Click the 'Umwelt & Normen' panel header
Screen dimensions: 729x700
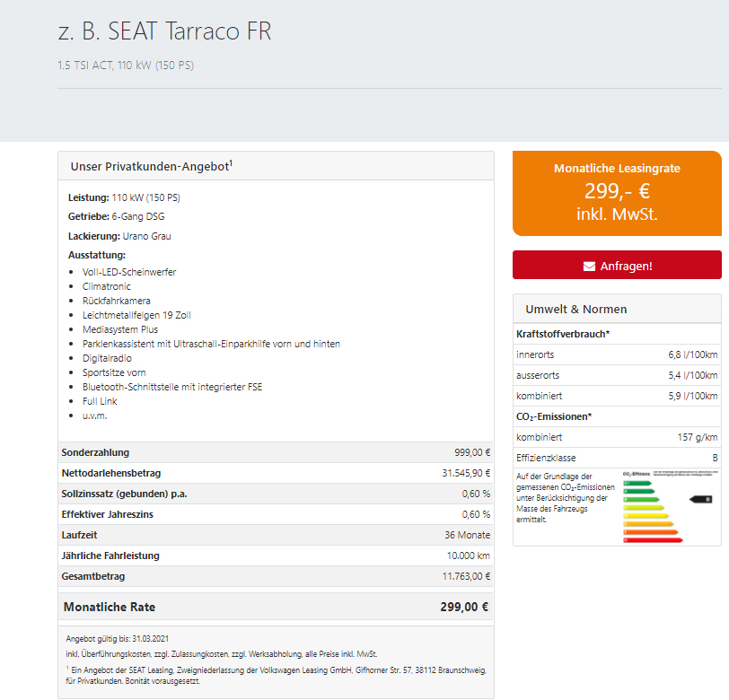click(617, 309)
